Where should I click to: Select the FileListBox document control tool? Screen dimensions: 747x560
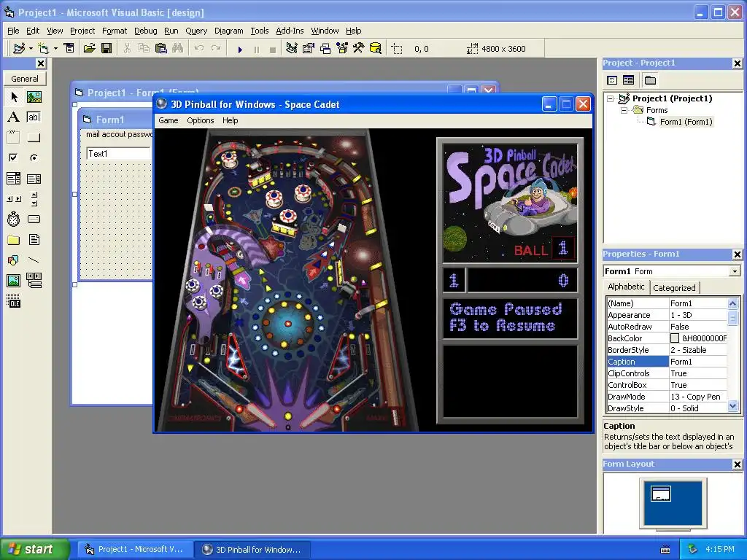click(x=34, y=239)
